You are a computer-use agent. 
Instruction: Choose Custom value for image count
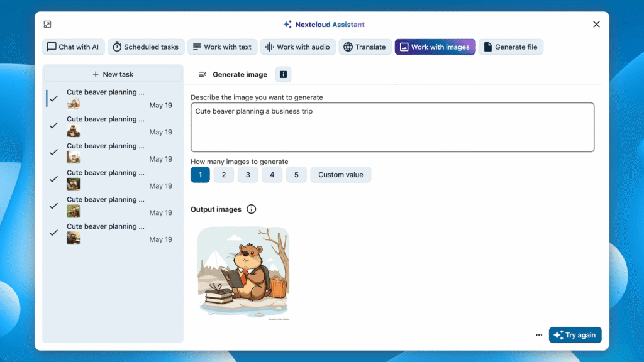click(340, 175)
